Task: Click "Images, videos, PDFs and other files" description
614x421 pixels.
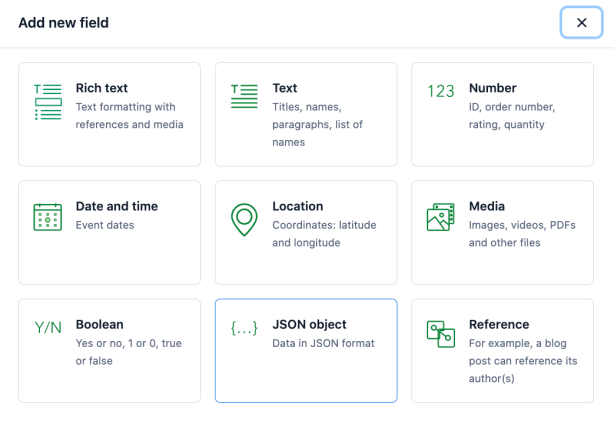Action: click(x=522, y=234)
